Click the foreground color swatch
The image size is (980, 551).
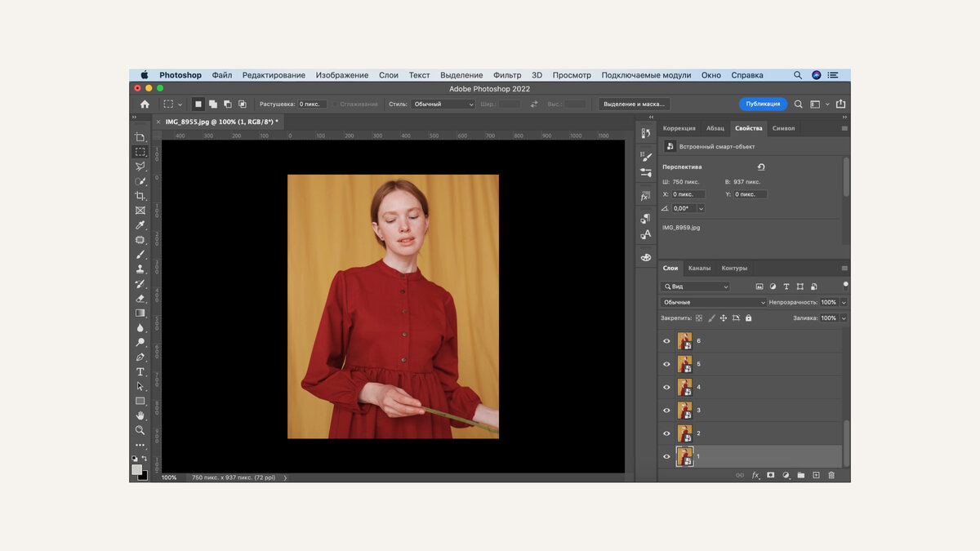coord(136,469)
